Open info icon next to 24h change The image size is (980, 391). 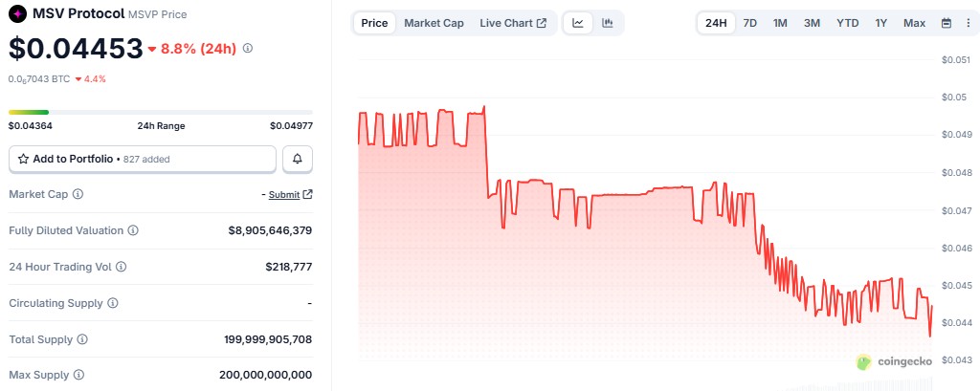tap(248, 48)
